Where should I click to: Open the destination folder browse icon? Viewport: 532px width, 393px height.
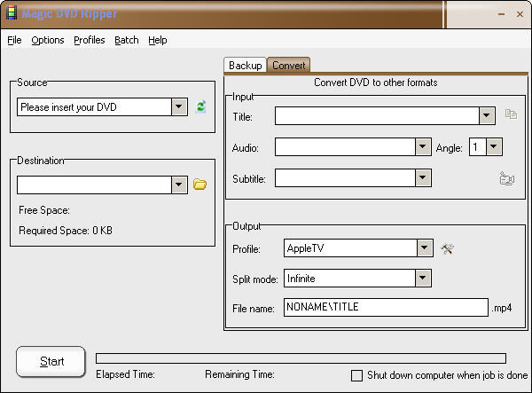coord(199,185)
